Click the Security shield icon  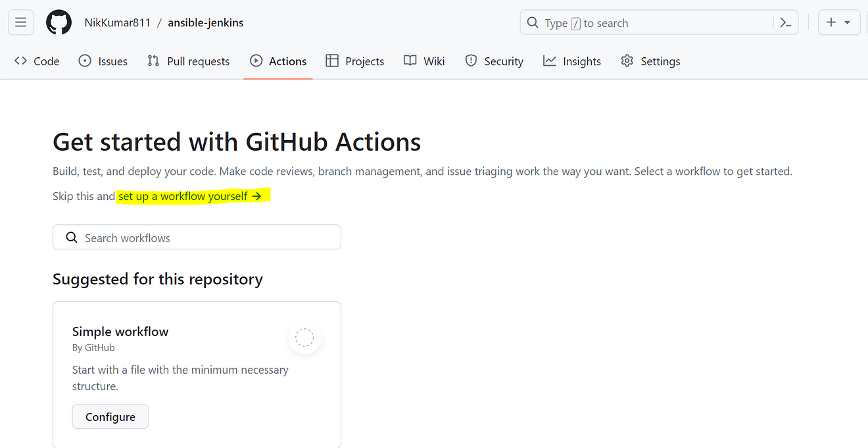471,61
